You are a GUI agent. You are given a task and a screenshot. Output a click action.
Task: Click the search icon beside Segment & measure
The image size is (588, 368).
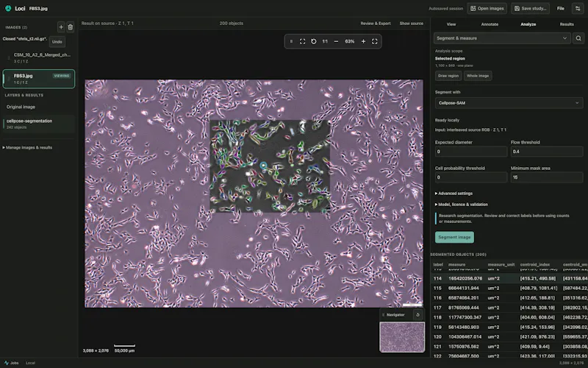[578, 38]
